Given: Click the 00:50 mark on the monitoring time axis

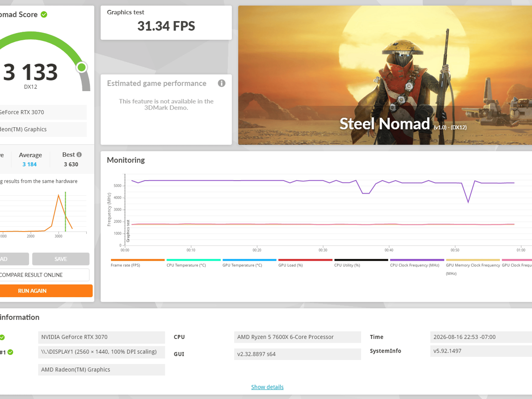Looking at the screenshot, I should 455,250.
